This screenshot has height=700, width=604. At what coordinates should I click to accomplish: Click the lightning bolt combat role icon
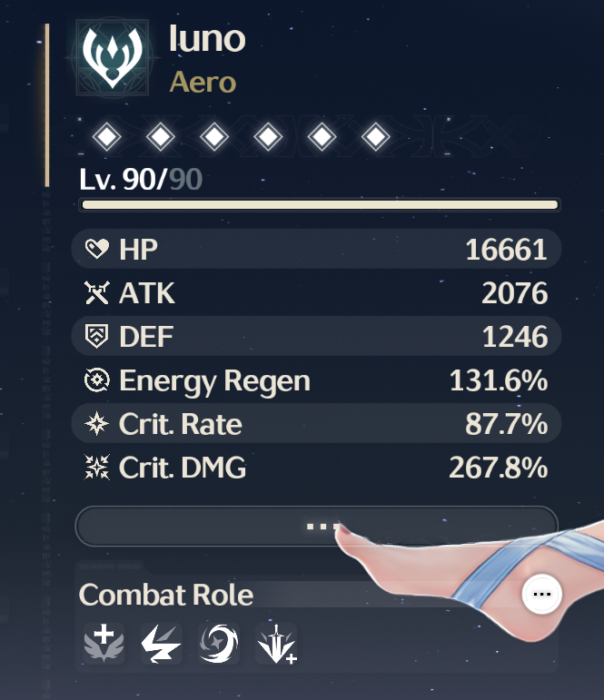pyautogui.click(x=161, y=644)
